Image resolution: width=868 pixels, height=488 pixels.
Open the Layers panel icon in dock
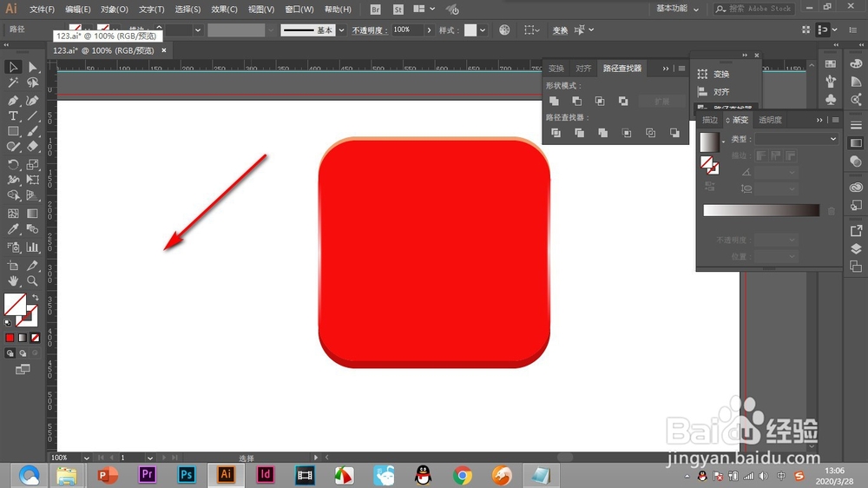[856, 248]
